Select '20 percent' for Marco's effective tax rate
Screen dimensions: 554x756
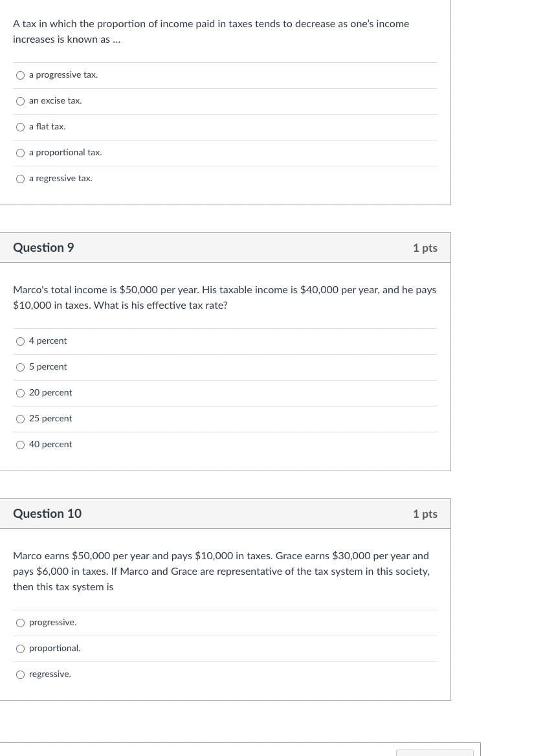pyautogui.click(x=20, y=393)
